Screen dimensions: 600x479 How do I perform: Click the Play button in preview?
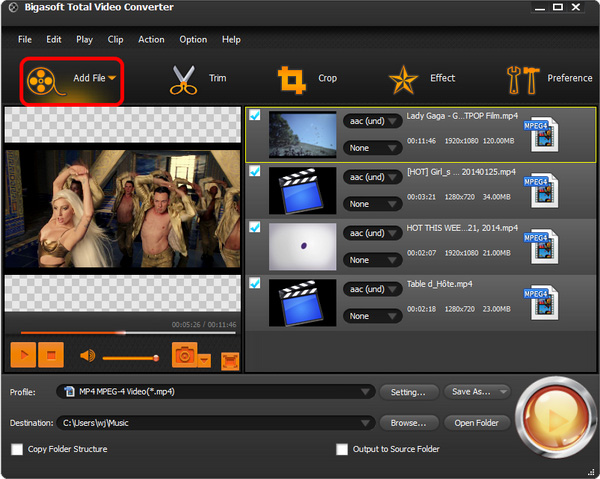[x=23, y=355]
